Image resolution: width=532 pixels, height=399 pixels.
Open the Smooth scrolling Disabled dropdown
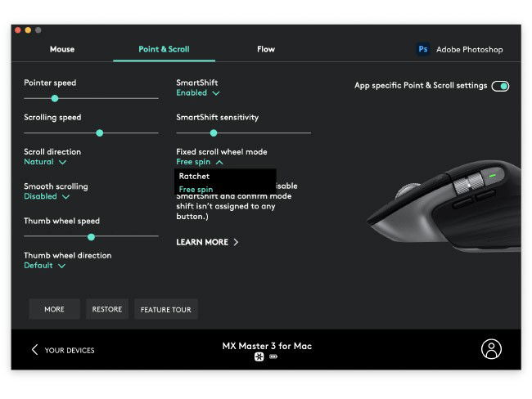point(47,196)
